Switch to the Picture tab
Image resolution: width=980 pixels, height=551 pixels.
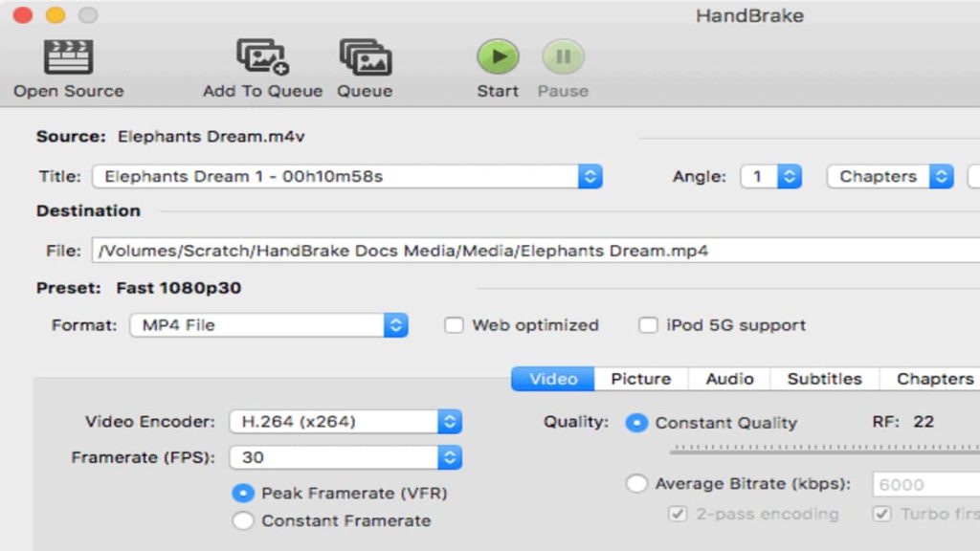[x=640, y=379]
